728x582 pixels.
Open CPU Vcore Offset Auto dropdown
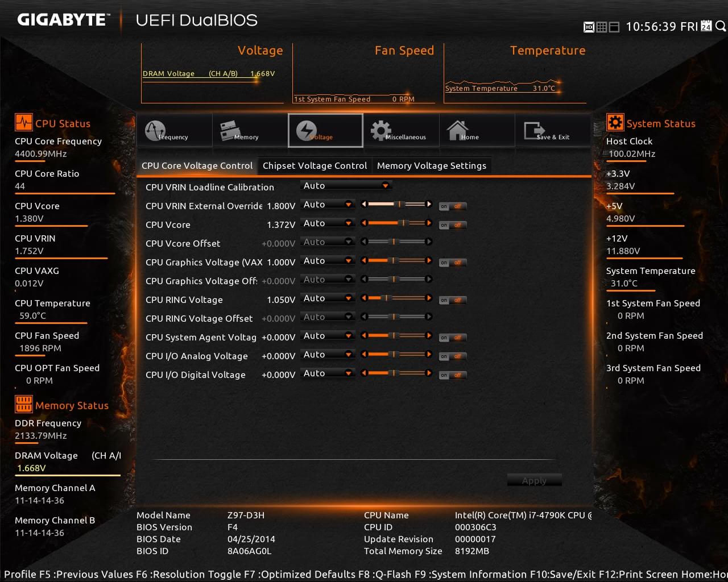click(328, 242)
